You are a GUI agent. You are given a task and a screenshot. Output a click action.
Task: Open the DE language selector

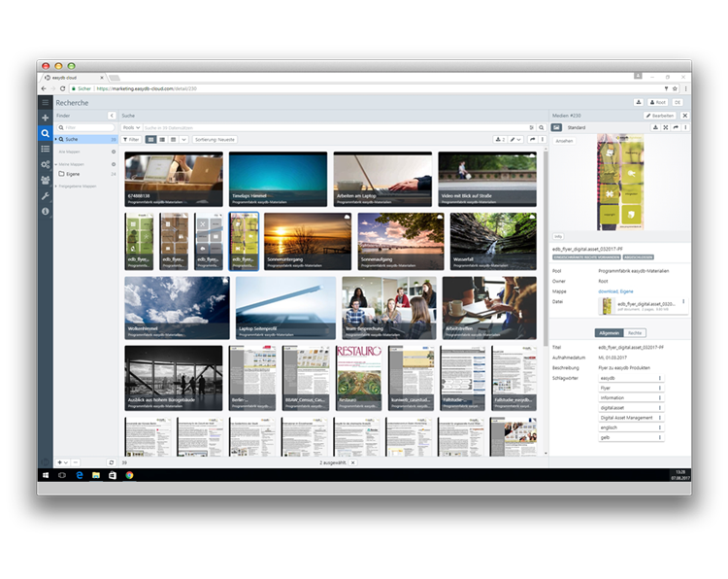[x=678, y=102]
